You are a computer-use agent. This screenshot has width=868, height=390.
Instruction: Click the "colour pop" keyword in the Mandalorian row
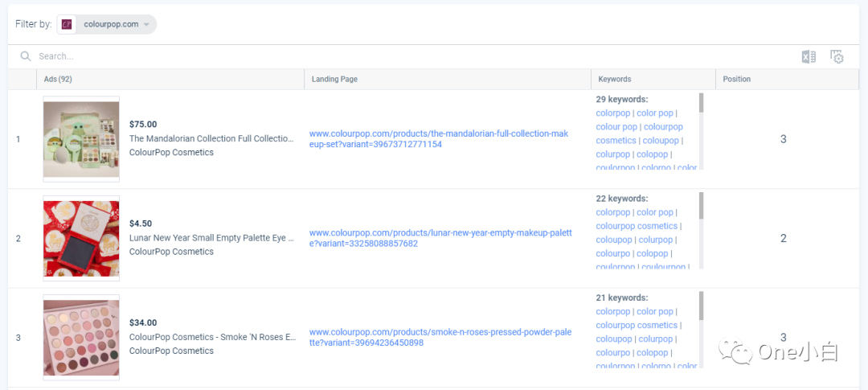point(616,127)
